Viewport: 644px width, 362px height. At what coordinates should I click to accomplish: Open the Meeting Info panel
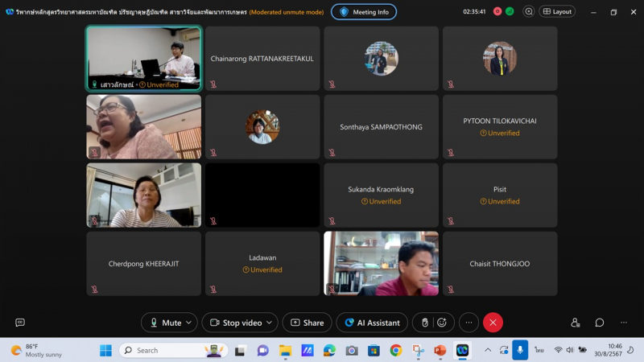click(x=364, y=12)
